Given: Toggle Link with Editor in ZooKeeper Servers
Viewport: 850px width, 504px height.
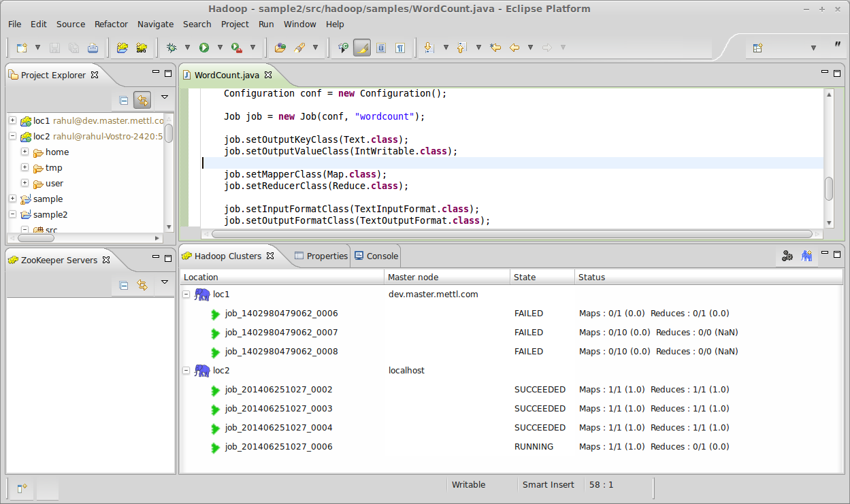Looking at the screenshot, I should point(142,285).
